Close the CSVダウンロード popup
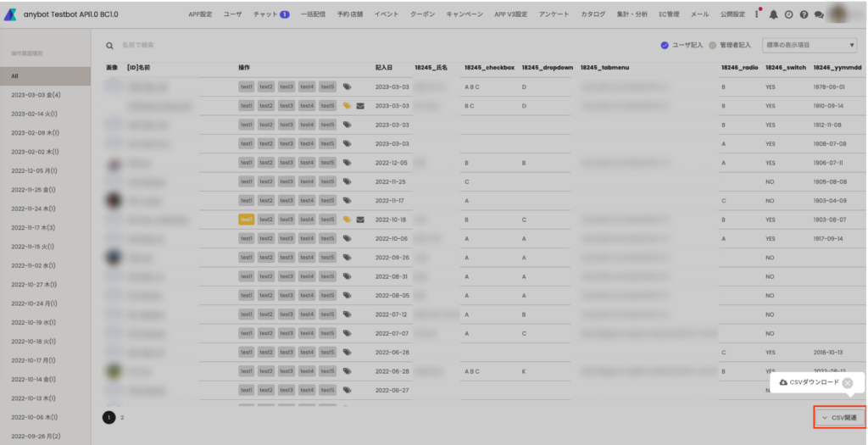Image resolution: width=868 pixels, height=445 pixels. click(x=848, y=382)
